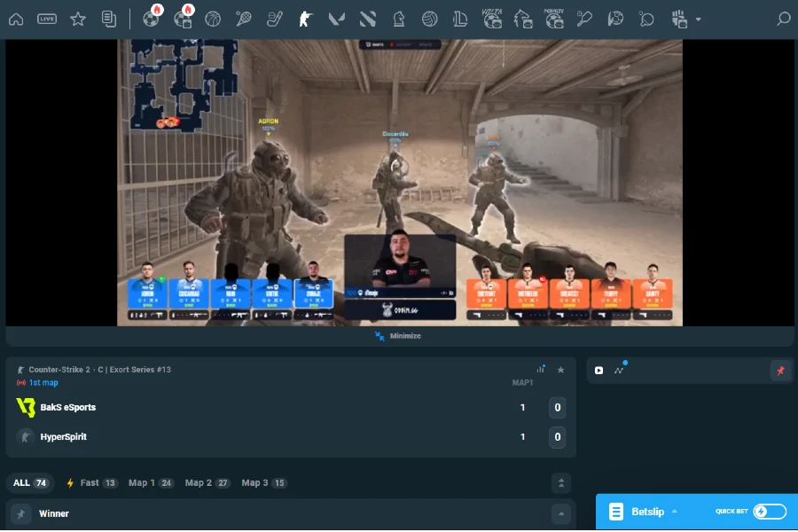Favorite the match with the star icon
The width and height of the screenshot is (798, 532).
(x=560, y=370)
